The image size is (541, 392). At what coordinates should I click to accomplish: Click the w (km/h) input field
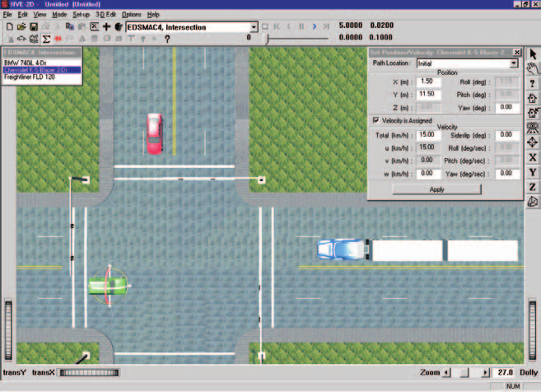[x=428, y=174]
